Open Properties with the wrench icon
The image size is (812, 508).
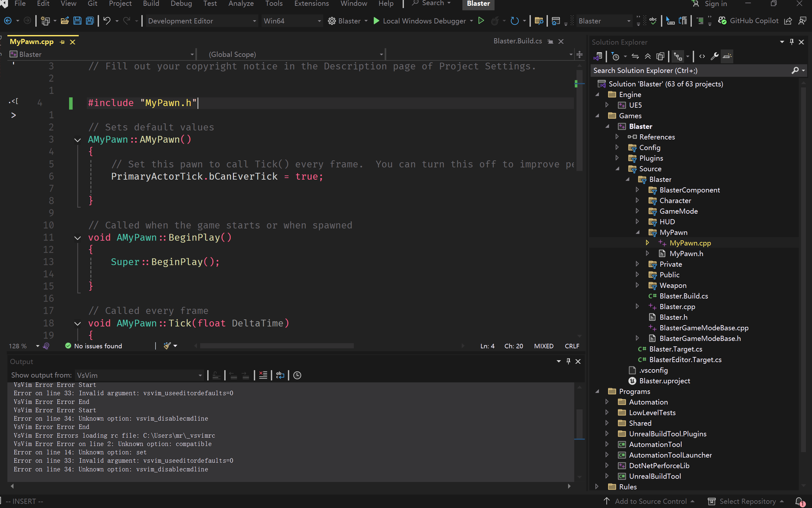(x=715, y=56)
